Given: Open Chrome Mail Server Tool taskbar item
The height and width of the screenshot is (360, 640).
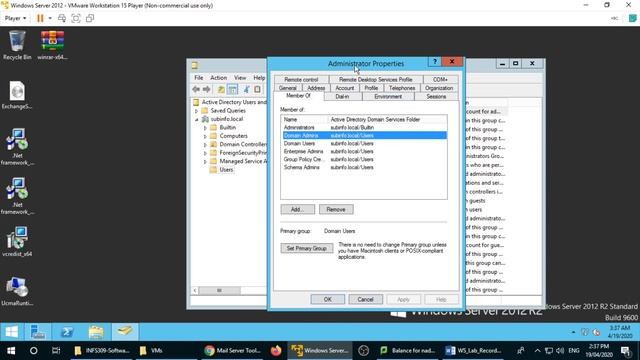Looking at the screenshot, I should point(233,351).
